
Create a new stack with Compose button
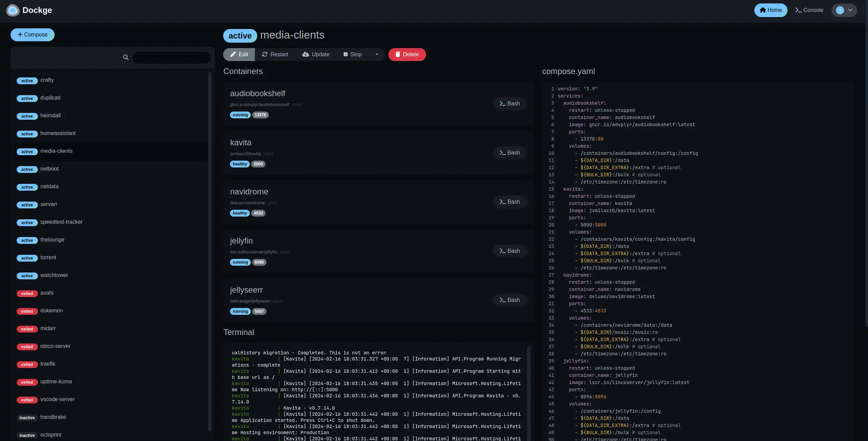click(32, 35)
